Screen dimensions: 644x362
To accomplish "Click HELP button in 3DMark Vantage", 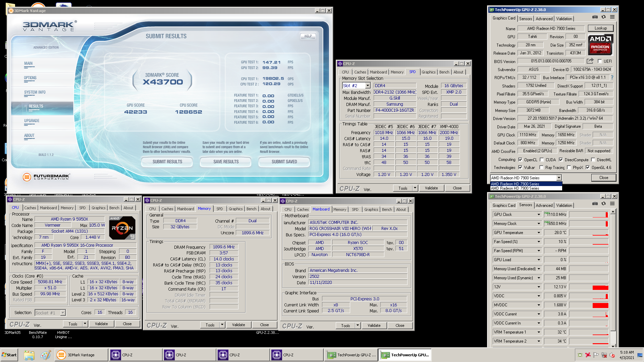I will [x=308, y=36].
